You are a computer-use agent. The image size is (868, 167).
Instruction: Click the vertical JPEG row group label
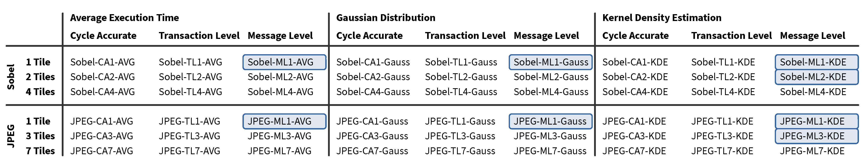(11, 136)
